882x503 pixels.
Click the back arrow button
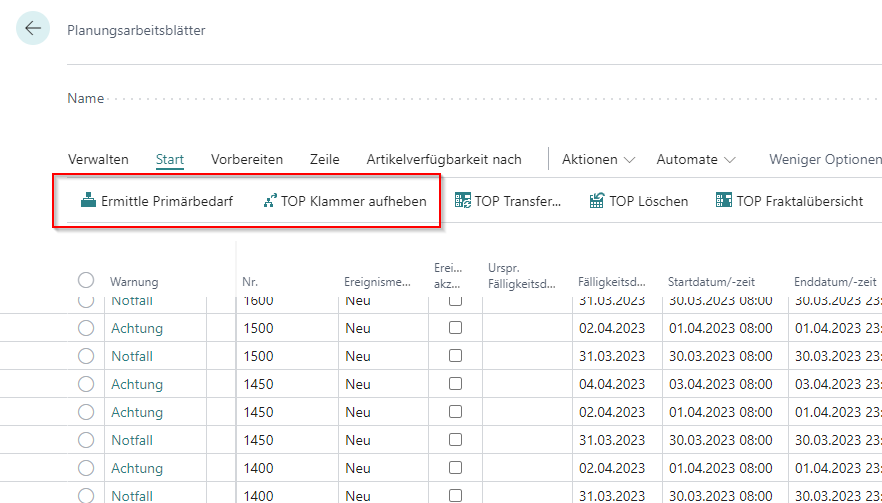[33, 28]
